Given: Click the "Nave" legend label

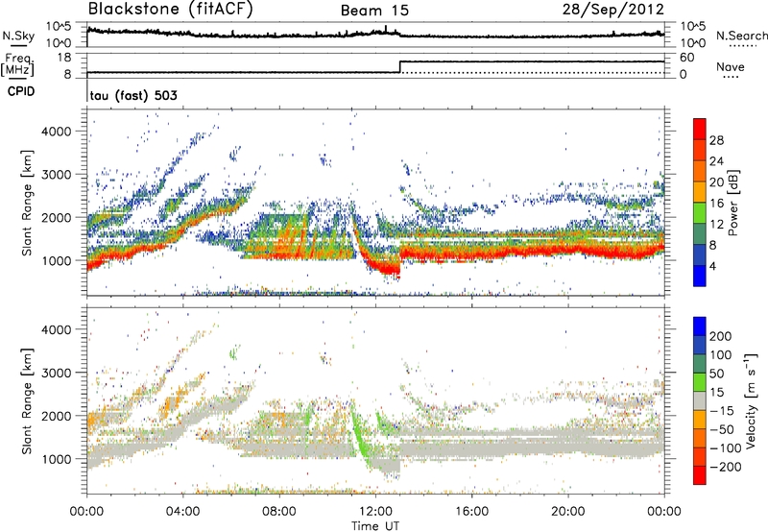Looking at the screenshot, I should (x=731, y=66).
